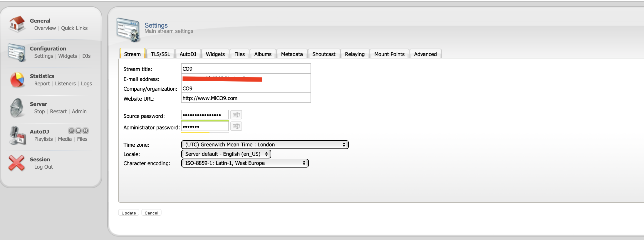Reveal the source password text

point(236,115)
